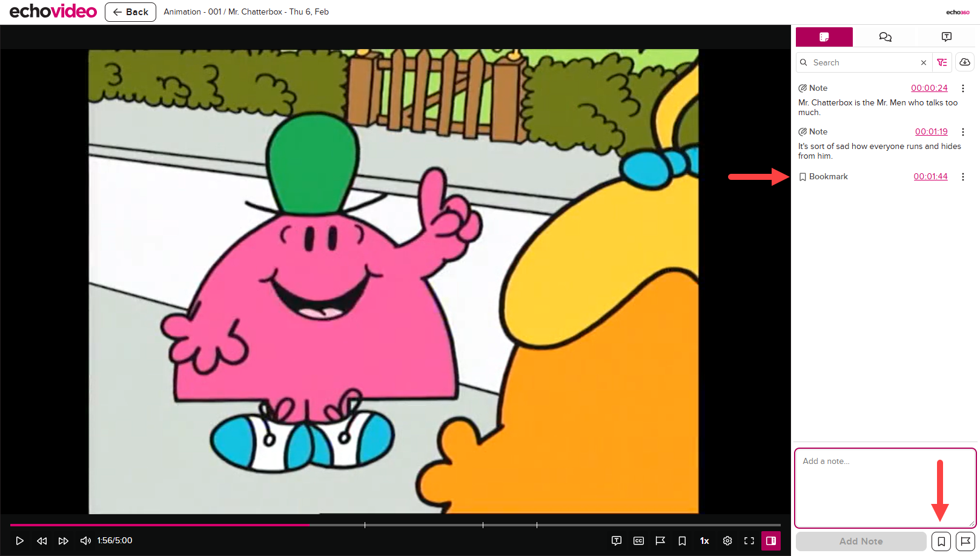
Task: Open the notes filter options
Action: coord(942,62)
